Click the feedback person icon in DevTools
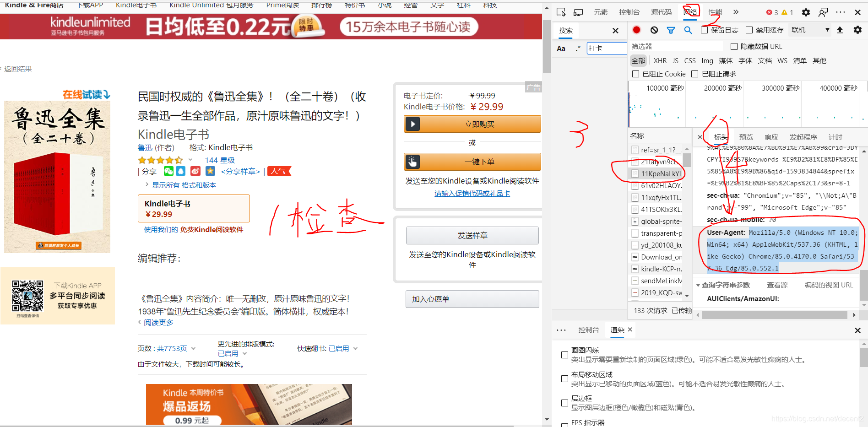This screenshot has width=868, height=427. 823,12
